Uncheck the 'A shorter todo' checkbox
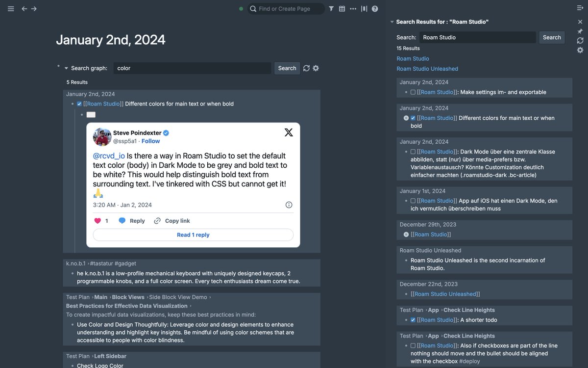The image size is (588, 368). coord(413,320)
